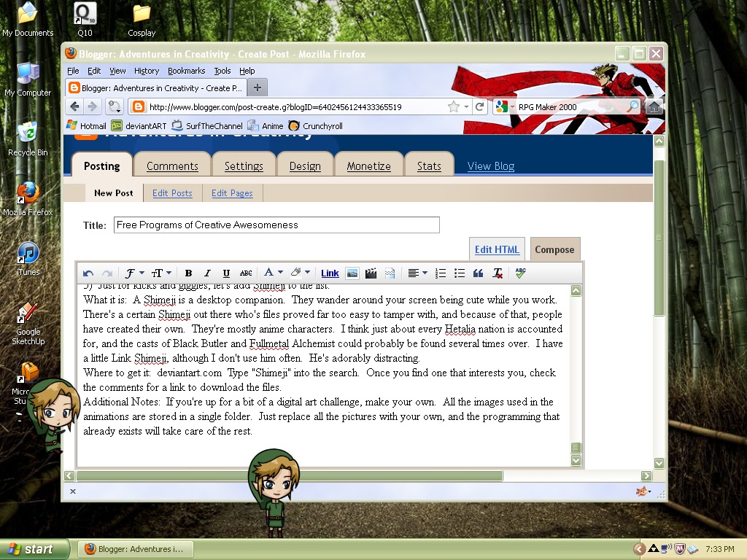Open the Hotmail bookmark
The image size is (747, 560).
pyautogui.click(x=86, y=125)
